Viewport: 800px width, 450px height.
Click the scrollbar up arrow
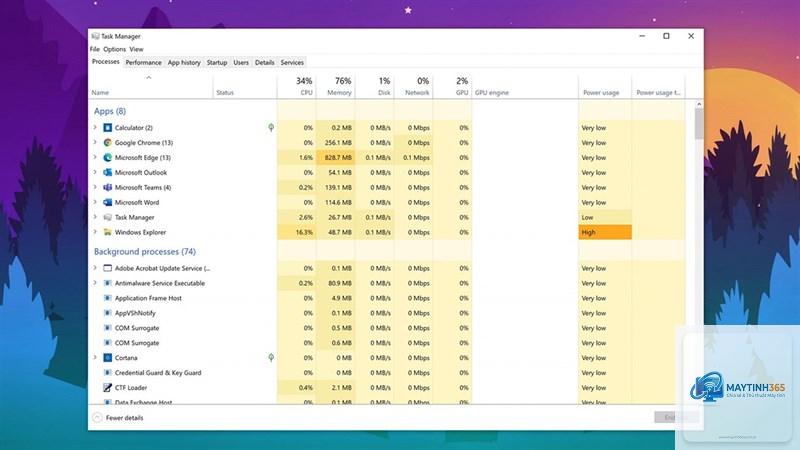coord(698,104)
